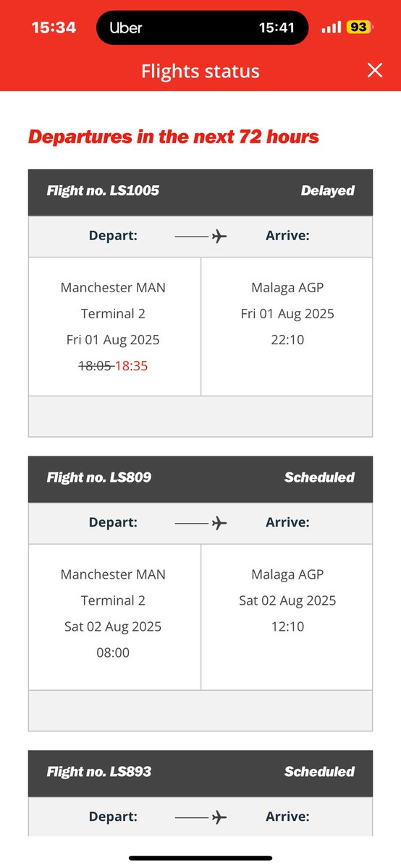Tap 'Departures in the next 72 hours' heading
The image size is (401, 868).
(x=174, y=137)
